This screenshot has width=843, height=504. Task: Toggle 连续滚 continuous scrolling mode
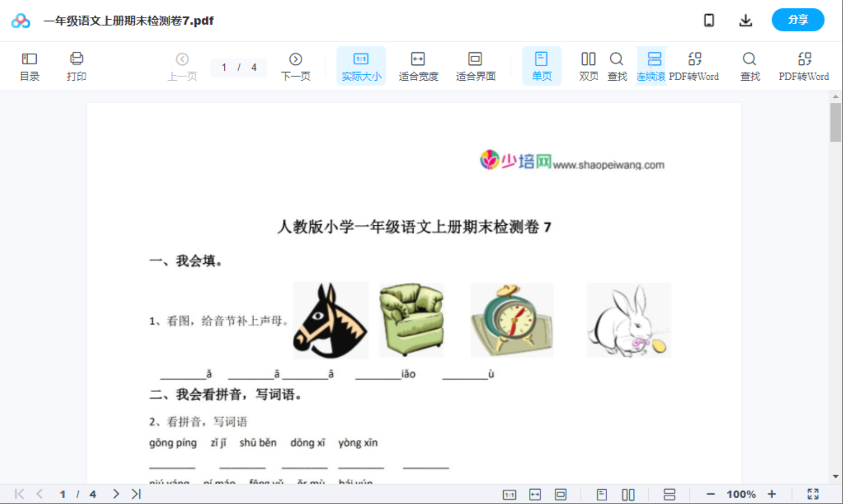coord(652,65)
